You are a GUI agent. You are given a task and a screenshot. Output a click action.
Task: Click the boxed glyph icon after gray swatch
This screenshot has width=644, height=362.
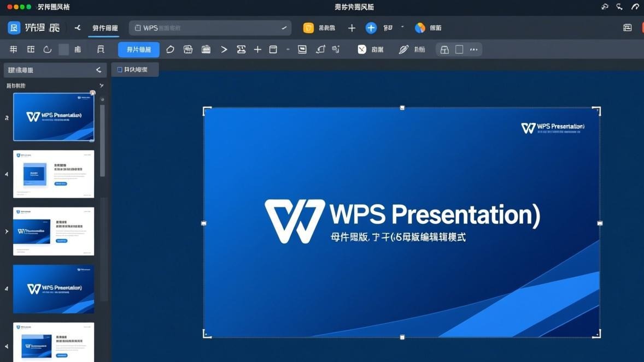click(78, 49)
